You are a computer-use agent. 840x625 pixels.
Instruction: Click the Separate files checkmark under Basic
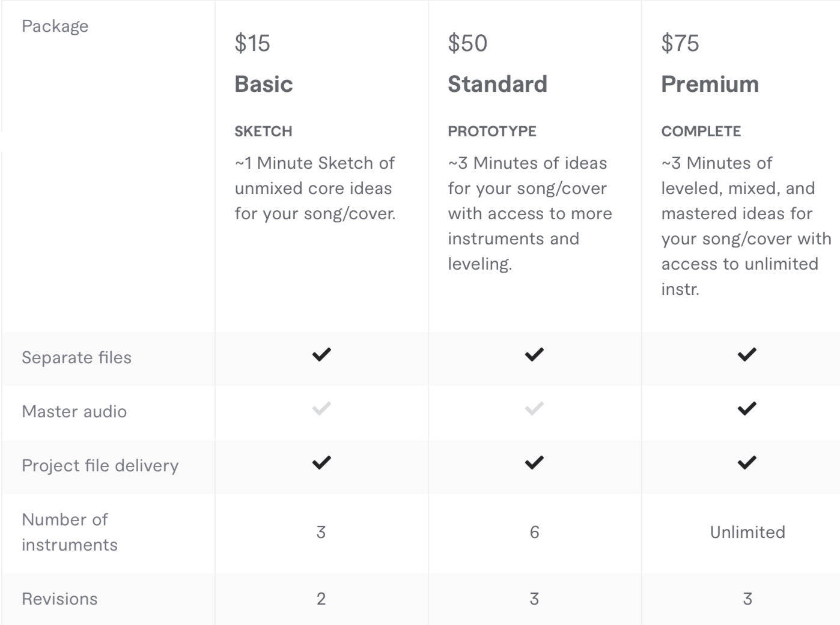click(x=321, y=354)
